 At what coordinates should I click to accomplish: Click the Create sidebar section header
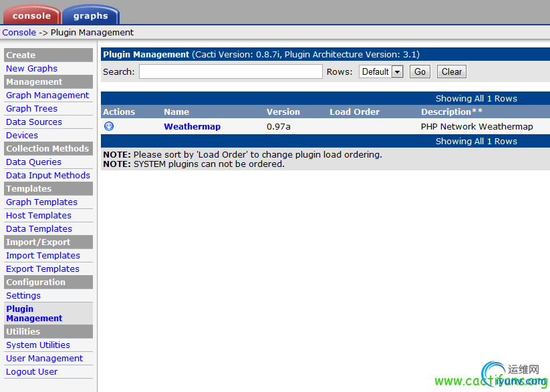48,55
